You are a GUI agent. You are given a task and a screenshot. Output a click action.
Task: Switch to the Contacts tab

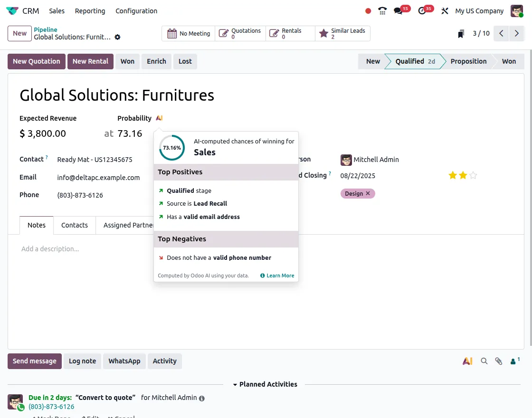(x=75, y=225)
